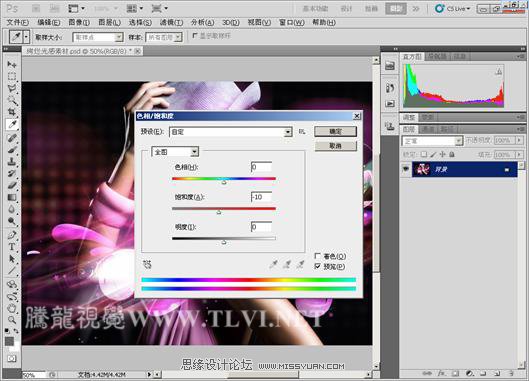Toggle lock all padlock icon
This screenshot has width=529, height=381.
(452, 154)
